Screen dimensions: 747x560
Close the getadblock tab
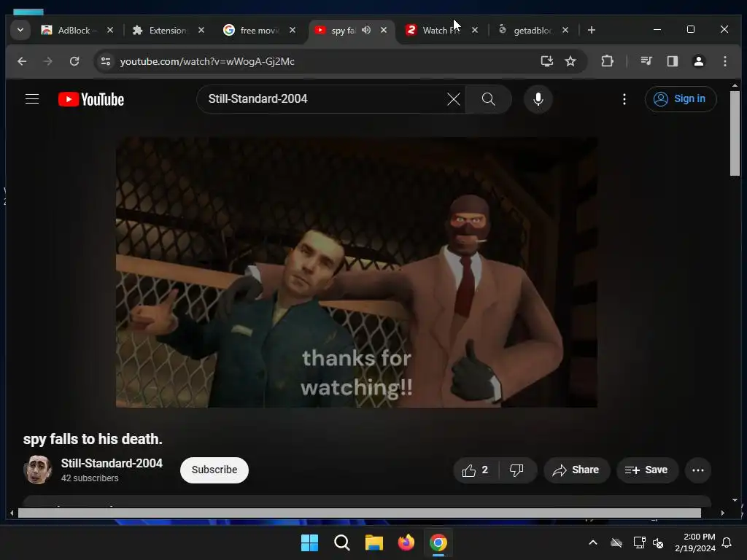[x=565, y=30]
